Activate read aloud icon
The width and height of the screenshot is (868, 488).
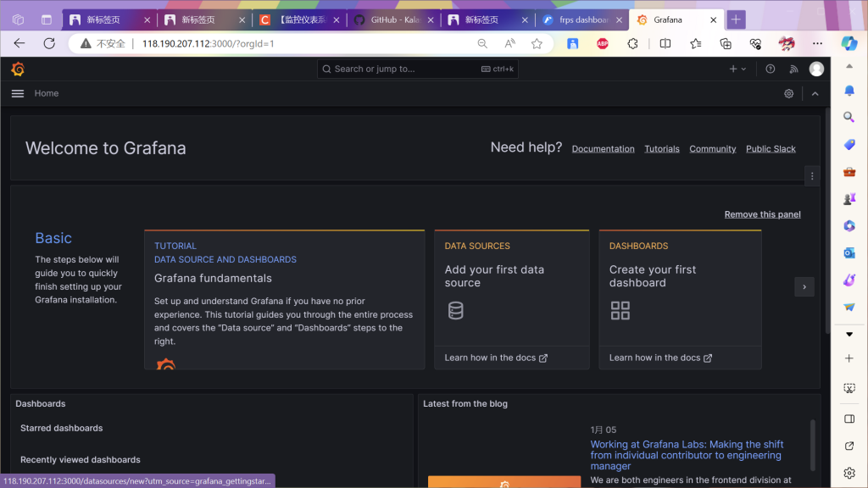pyautogui.click(x=509, y=44)
